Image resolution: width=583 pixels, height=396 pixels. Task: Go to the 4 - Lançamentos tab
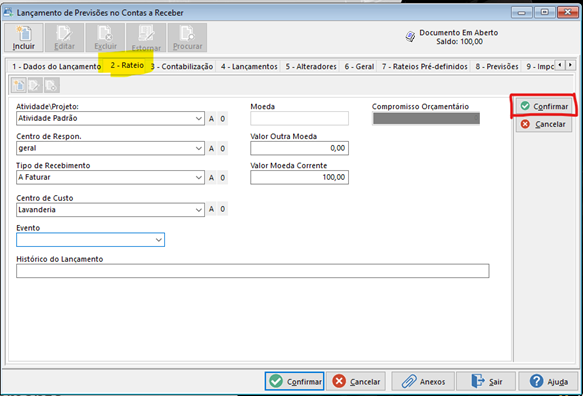pyautogui.click(x=249, y=67)
